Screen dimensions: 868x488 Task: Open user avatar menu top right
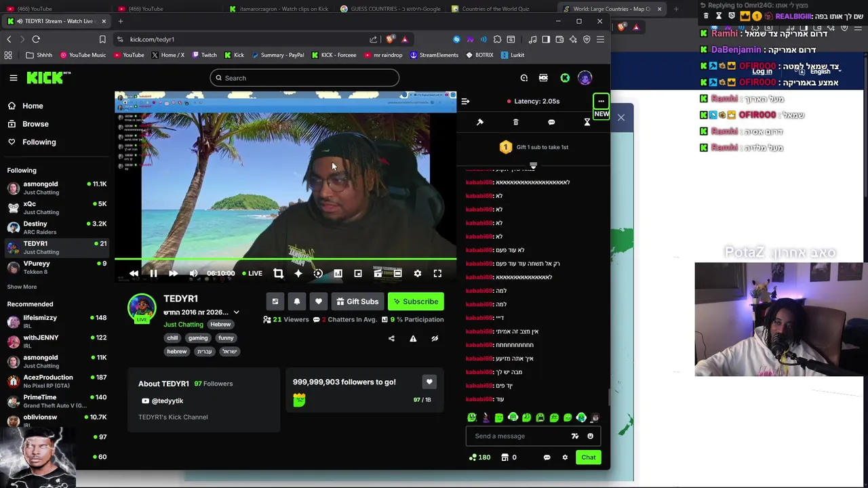pos(585,78)
